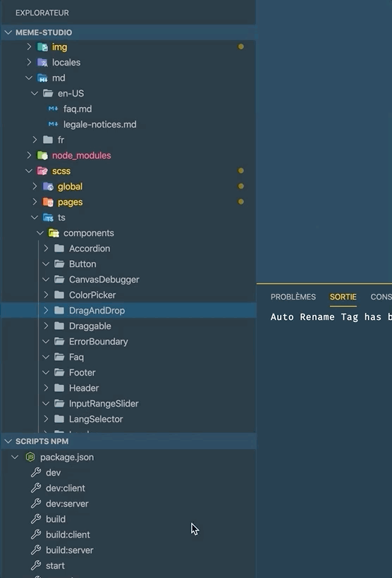Click the node_modules folder icon
392x578 pixels.
[42, 155]
